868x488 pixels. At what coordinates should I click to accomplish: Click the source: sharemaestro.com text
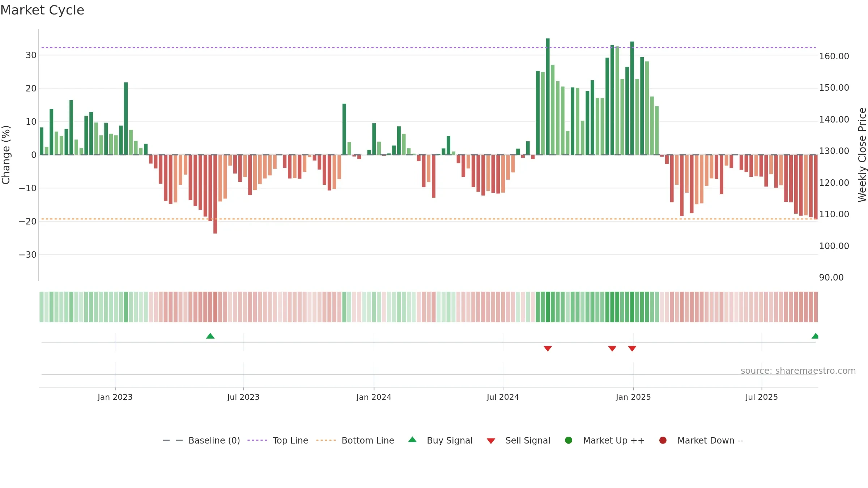click(798, 371)
